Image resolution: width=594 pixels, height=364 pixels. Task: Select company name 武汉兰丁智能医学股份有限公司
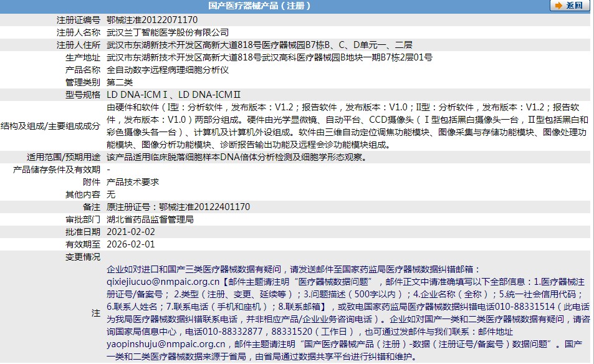168,32
